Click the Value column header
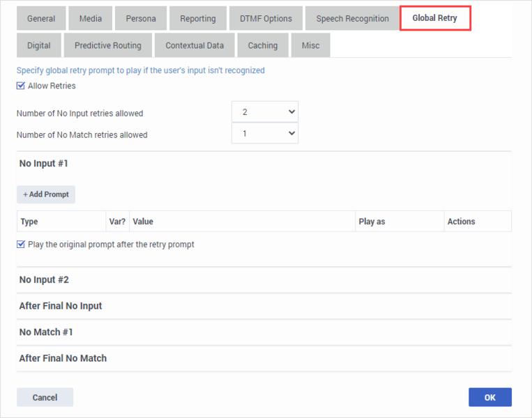 (242, 222)
